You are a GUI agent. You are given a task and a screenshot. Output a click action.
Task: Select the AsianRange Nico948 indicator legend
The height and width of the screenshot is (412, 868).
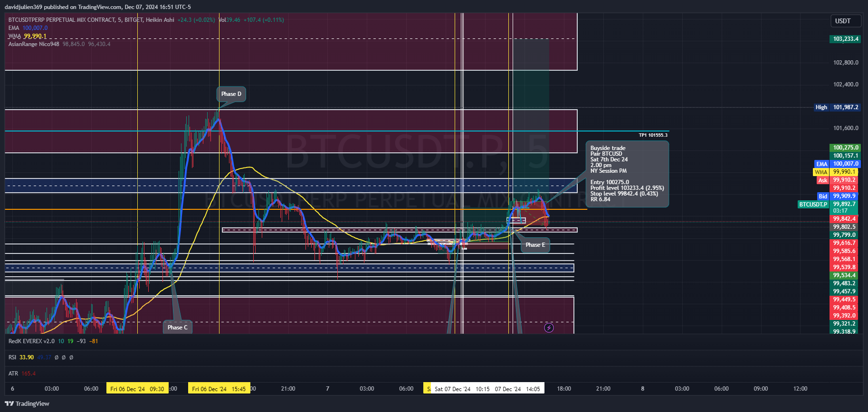[59, 44]
